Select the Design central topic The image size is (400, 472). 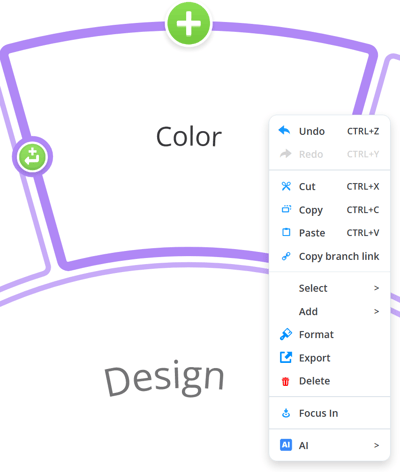164,379
